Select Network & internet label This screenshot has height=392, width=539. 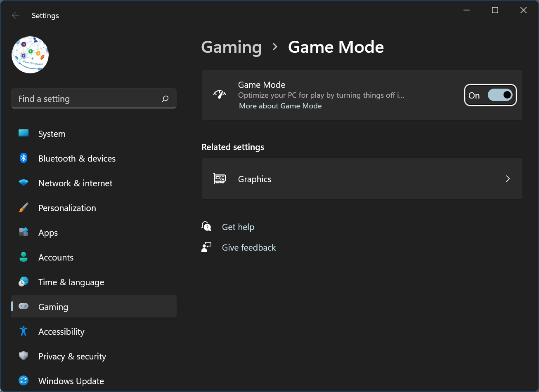[75, 183]
